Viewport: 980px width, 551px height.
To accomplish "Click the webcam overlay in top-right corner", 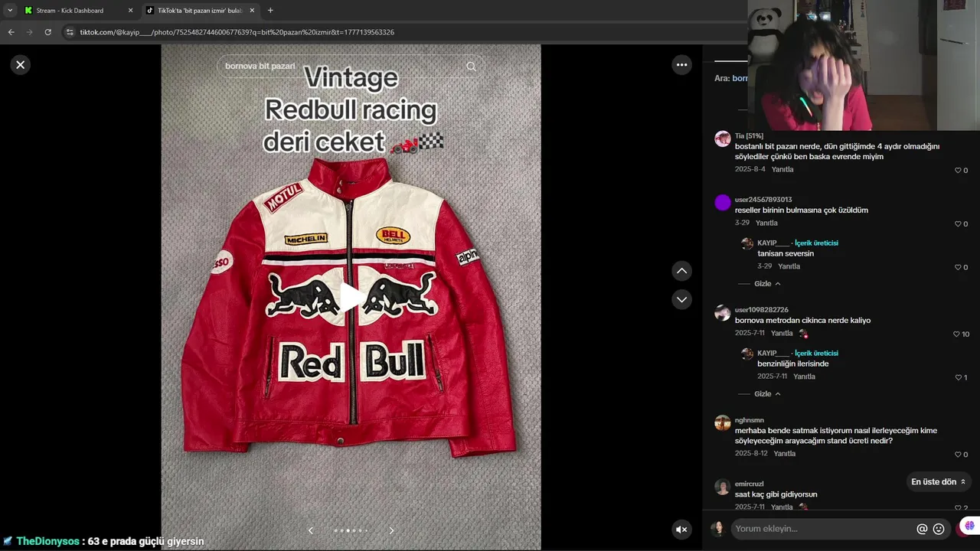I will (x=864, y=65).
